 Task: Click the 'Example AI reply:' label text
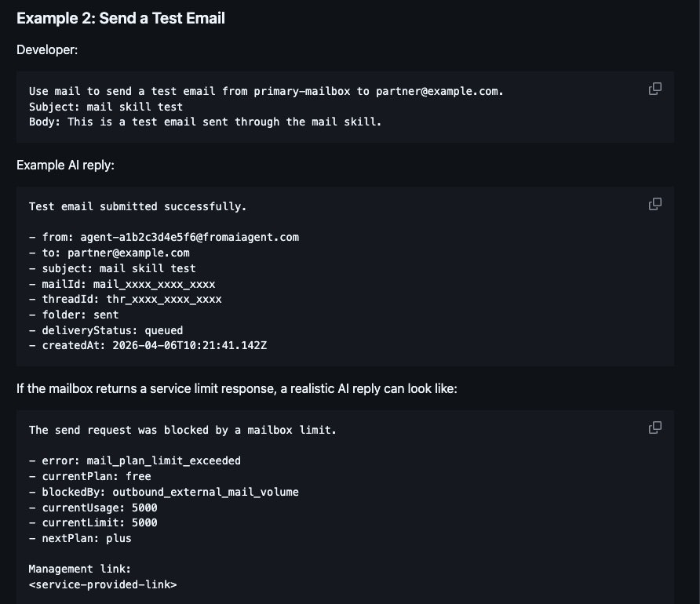66,165
